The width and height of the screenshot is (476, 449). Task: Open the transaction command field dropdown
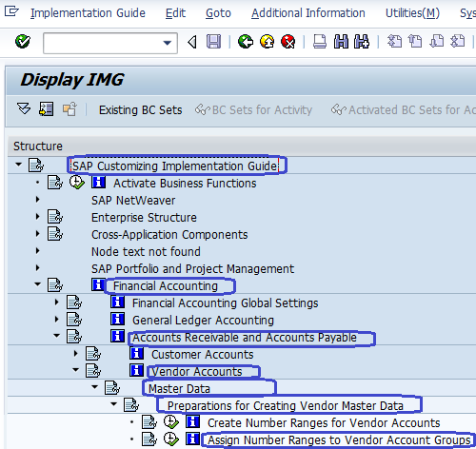(168, 43)
